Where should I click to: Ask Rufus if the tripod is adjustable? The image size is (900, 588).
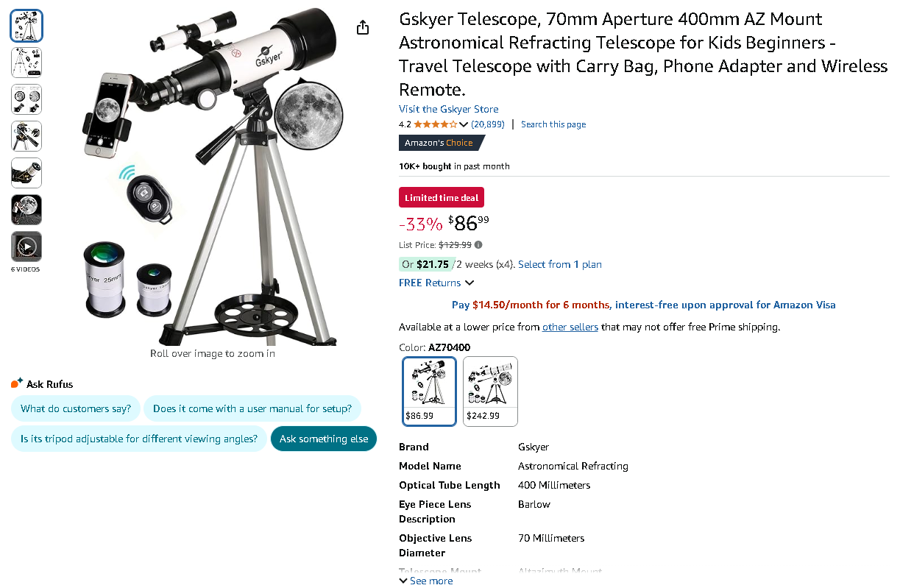[138, 438]
